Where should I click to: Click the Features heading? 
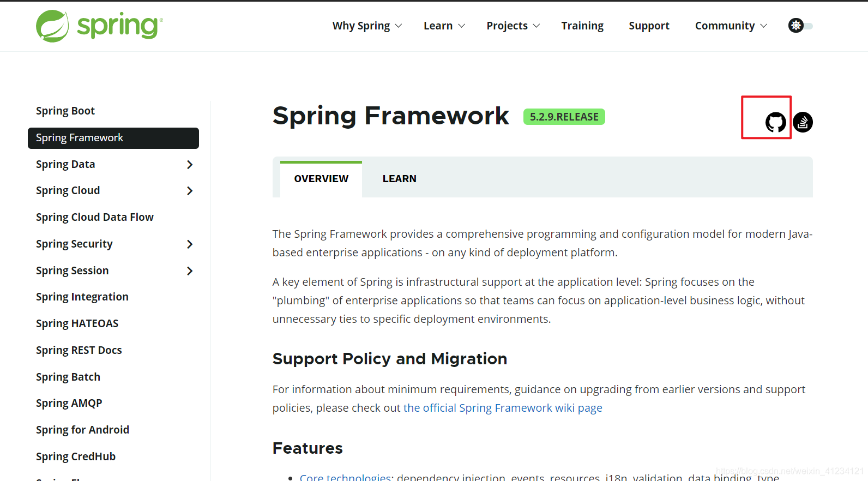(308, 448)
